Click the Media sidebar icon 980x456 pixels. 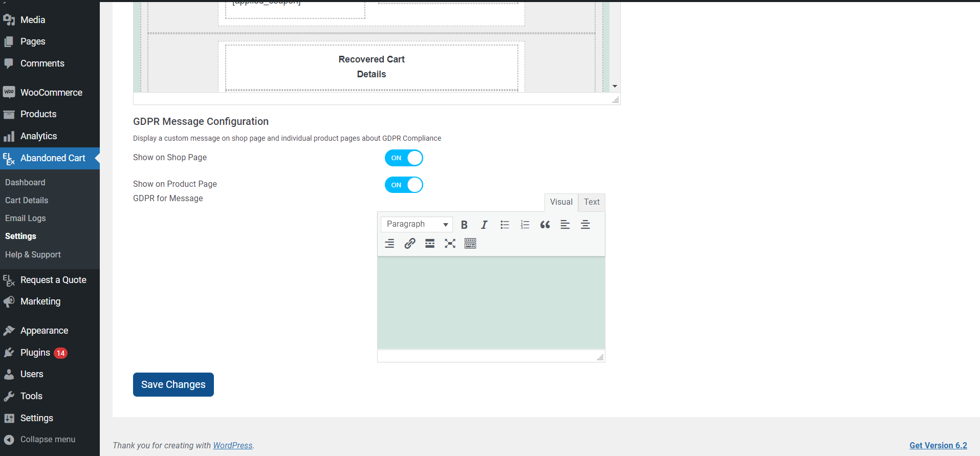[x=9, y=20]
